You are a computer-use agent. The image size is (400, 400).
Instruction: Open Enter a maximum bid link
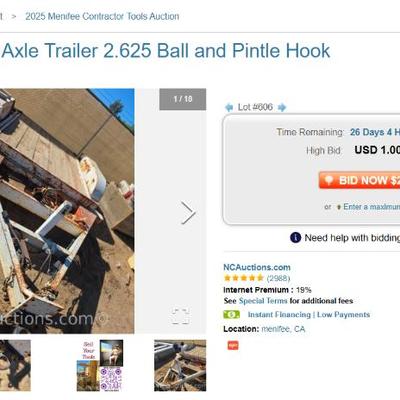pyautogui.click(x=372, y=207)
